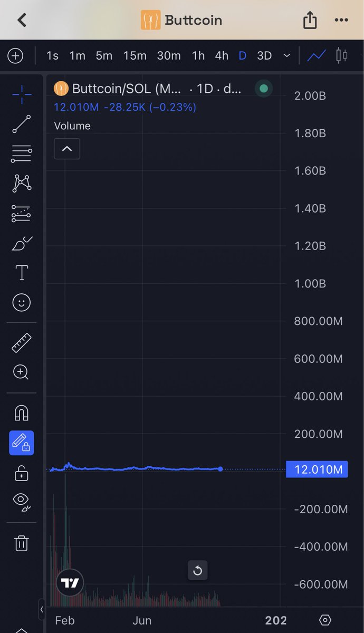The height and width of the screenshot is (633, 364).
Task: Click the 1.00B price axis label
Action: click(x=310, y=284)
